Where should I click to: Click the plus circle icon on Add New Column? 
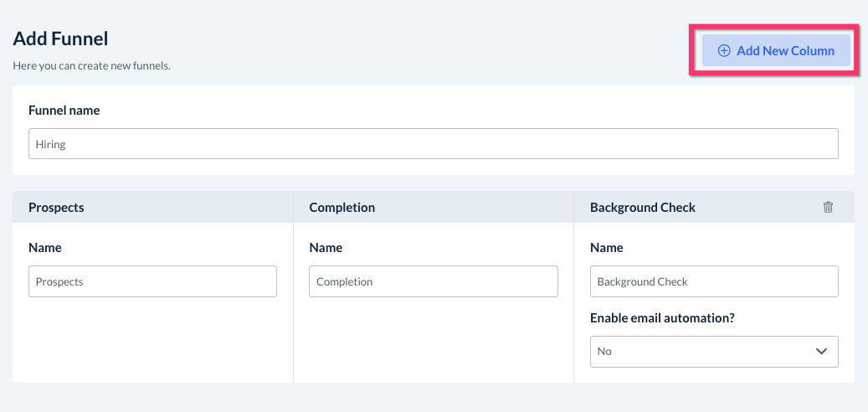(725, 51)
